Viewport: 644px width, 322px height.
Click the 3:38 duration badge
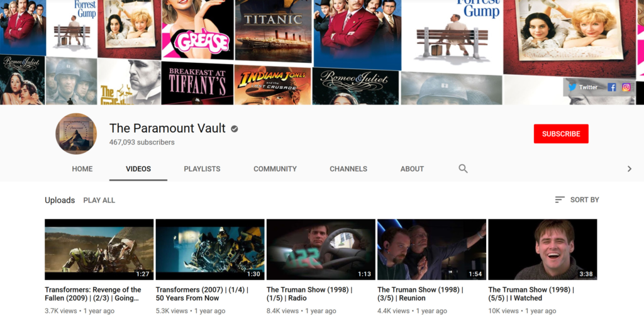pos(586,274)
